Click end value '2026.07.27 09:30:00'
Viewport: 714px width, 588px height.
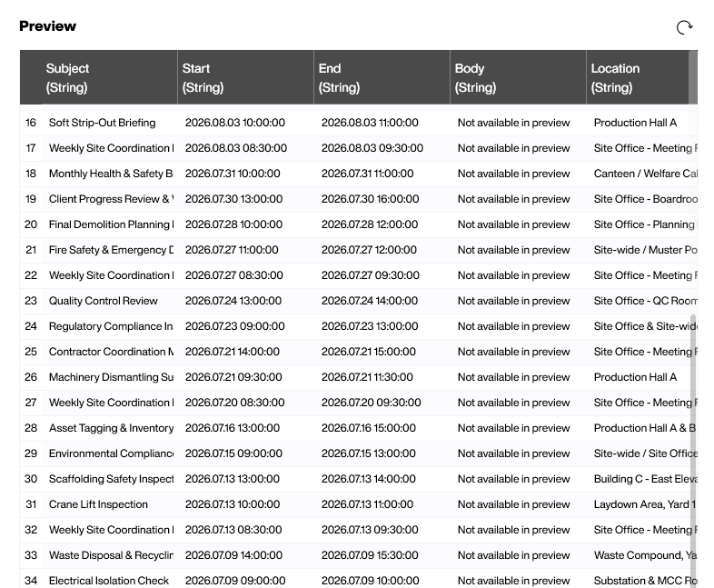371,276
